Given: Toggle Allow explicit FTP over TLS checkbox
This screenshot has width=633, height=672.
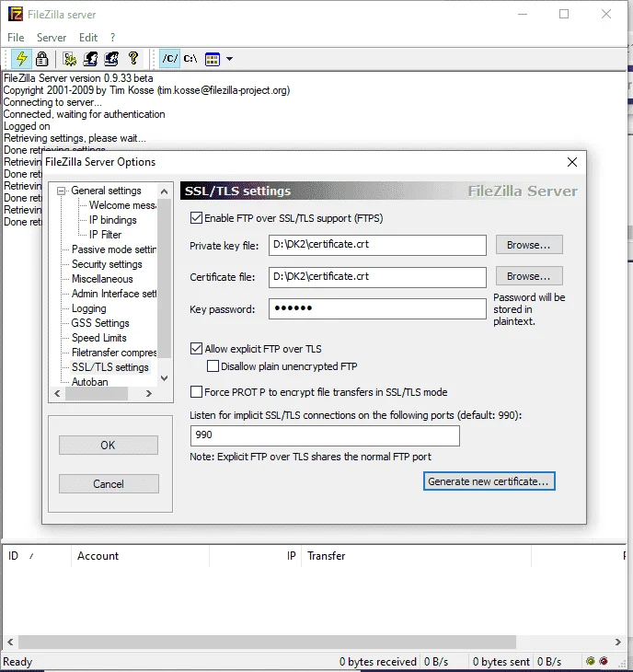Looking at the screenshot, I should (x=196, y=349).
